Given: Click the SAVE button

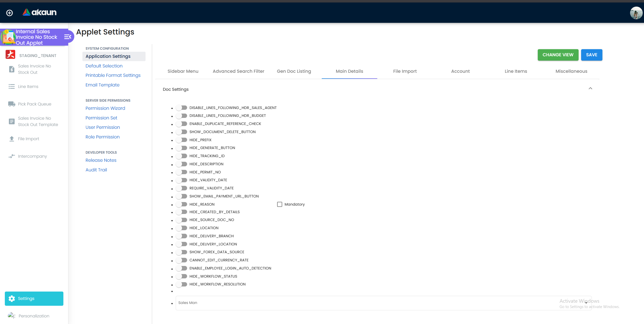Looking at the screenshot, I should tap(592, 55).
